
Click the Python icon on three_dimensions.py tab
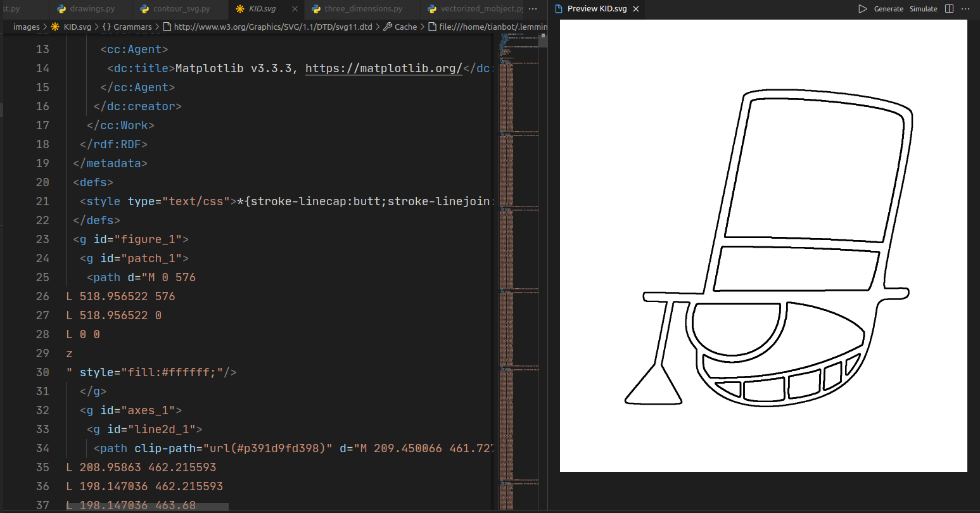click(316, 9)
